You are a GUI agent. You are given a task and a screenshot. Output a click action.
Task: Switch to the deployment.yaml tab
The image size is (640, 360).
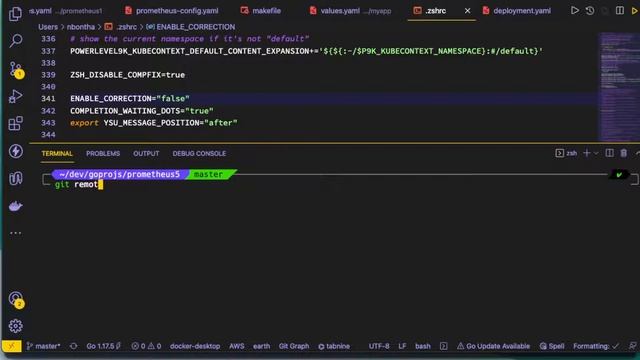[517, 11]
